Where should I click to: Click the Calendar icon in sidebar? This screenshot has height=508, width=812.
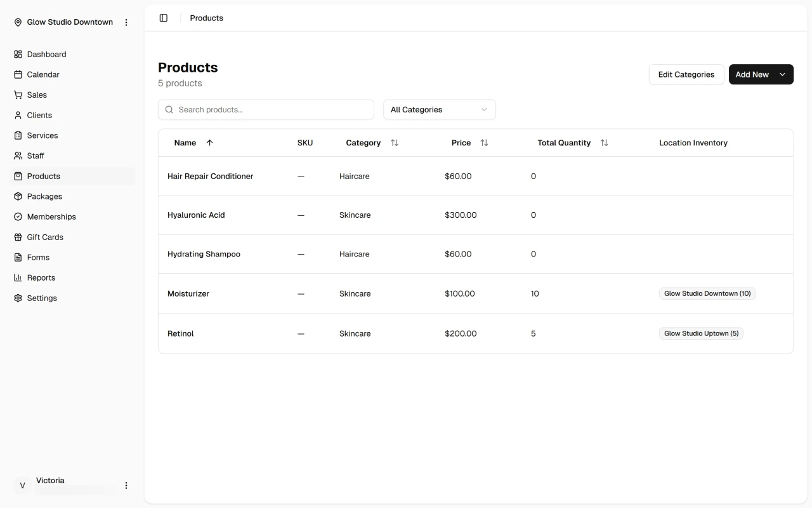[18, 75]
